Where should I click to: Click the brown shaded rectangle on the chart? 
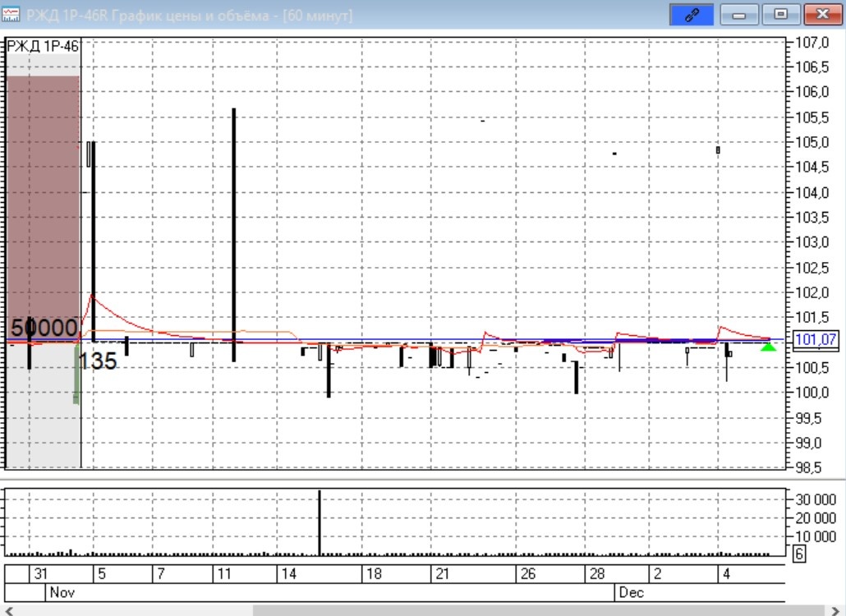point(44,209)
